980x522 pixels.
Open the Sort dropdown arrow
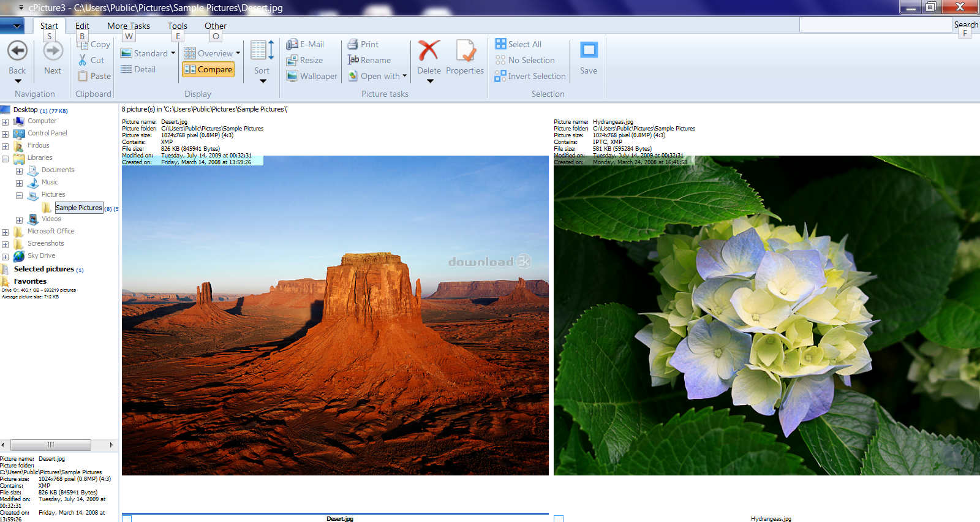(263, 81)
